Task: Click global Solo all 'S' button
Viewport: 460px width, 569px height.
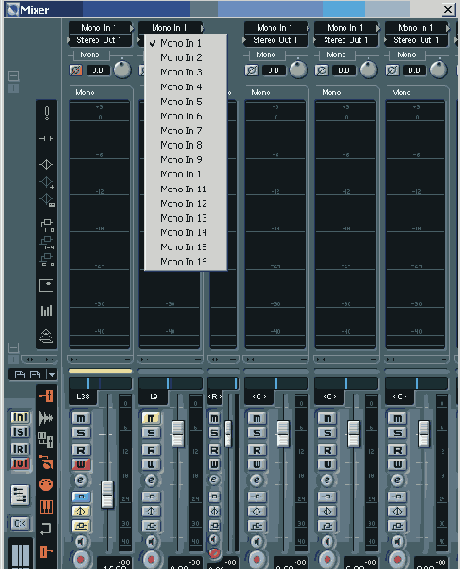Action: point(20,432)
